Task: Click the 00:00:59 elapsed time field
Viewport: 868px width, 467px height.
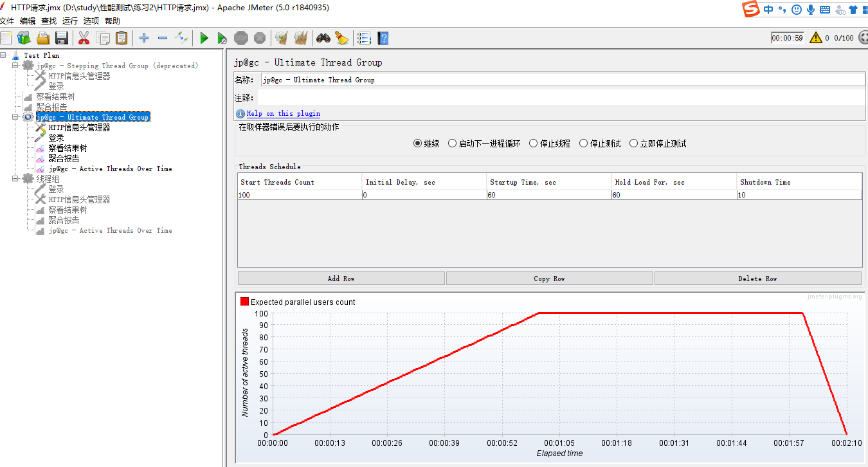Action: point(788,38)
